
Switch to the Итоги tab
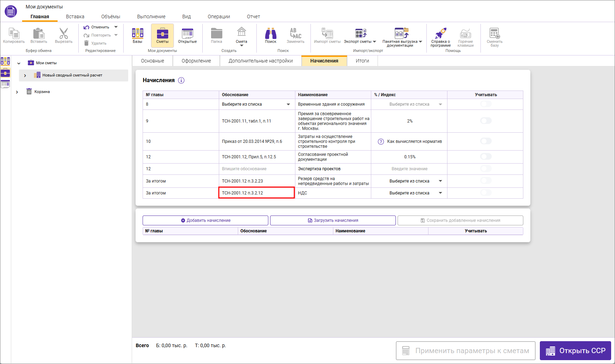point(362,61)
